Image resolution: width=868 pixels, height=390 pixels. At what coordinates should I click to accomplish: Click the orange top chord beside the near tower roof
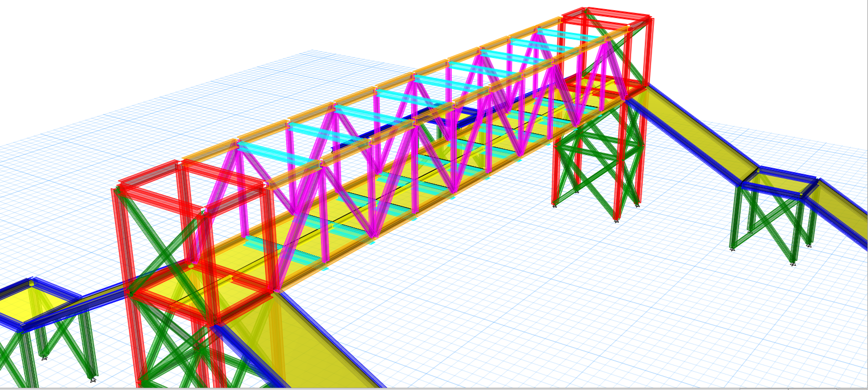[209, 152]
